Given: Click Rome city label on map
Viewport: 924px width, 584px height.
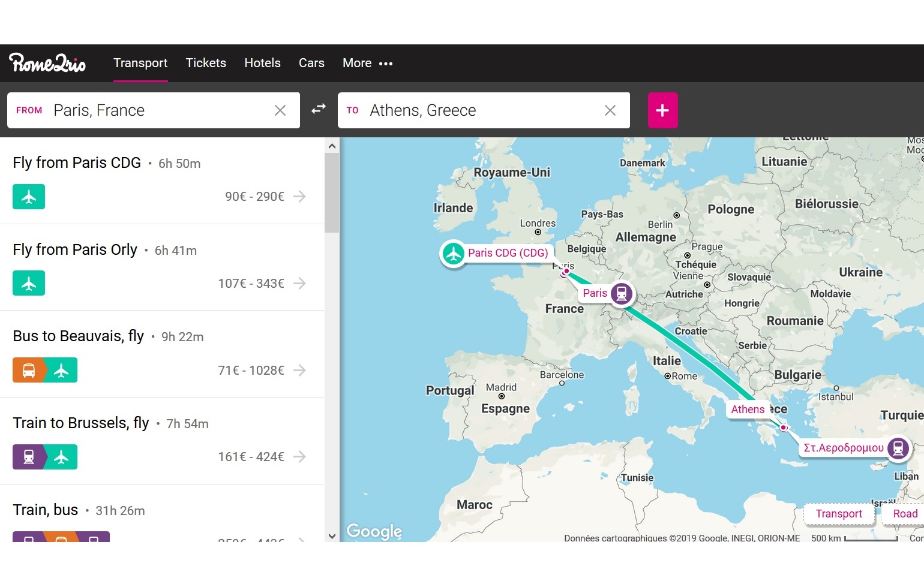Looking at the screenshot, I should (x=685, y=376).
